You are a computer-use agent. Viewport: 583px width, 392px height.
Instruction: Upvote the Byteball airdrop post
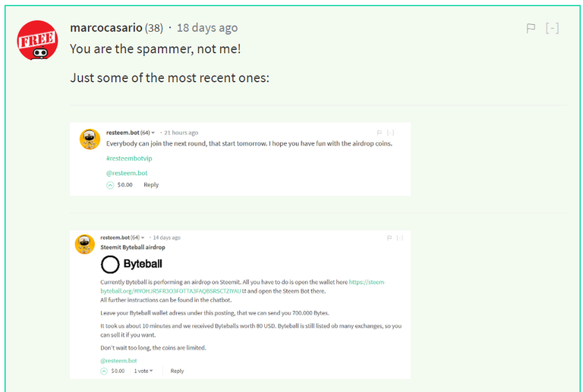point(104,371)
